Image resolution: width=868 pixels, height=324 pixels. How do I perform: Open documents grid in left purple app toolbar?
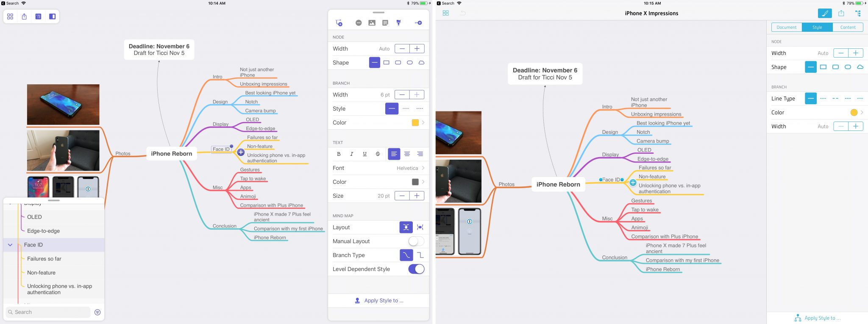tap(10, 17)
